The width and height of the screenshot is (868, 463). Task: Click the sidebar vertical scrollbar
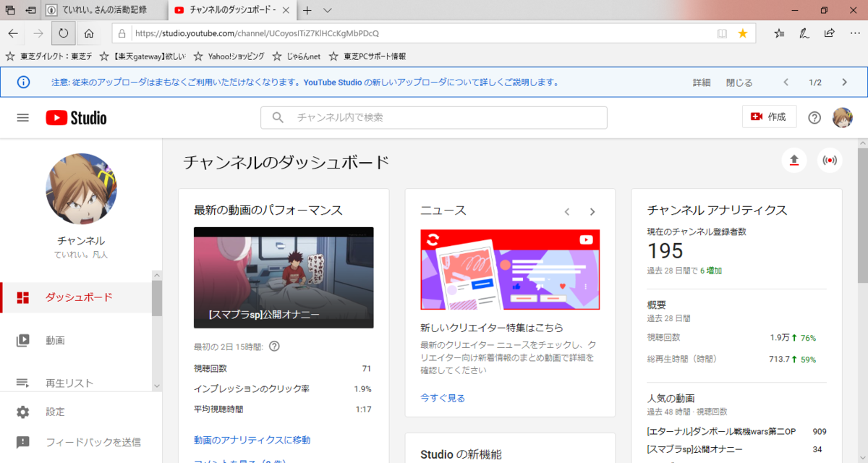pyautogui.click(x=157, y=297)
